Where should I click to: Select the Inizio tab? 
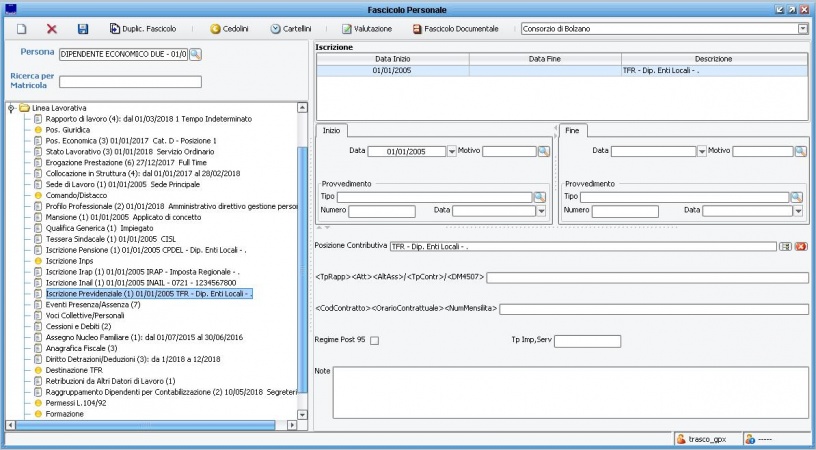click(331, 130)
